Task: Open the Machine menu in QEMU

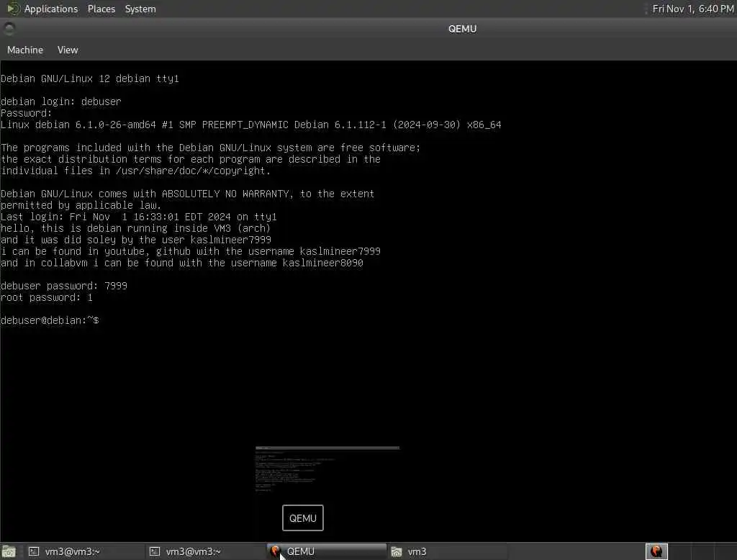Action: coord(25,50)
